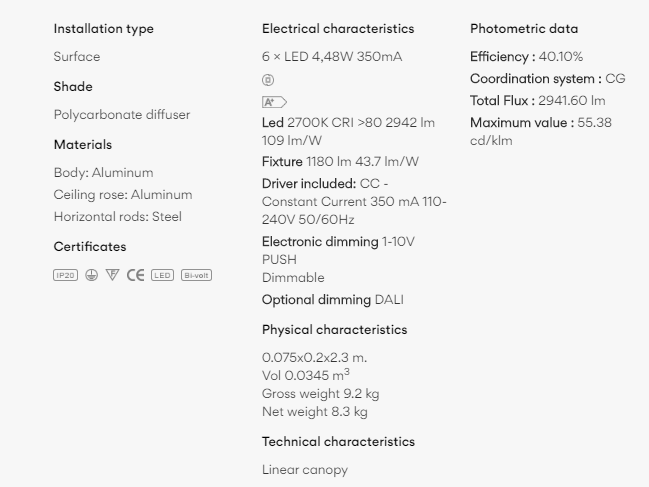The width and height of the screenshot is (649, 487).
Task: Click the Photometric data heading
Action: click(524, 29)
